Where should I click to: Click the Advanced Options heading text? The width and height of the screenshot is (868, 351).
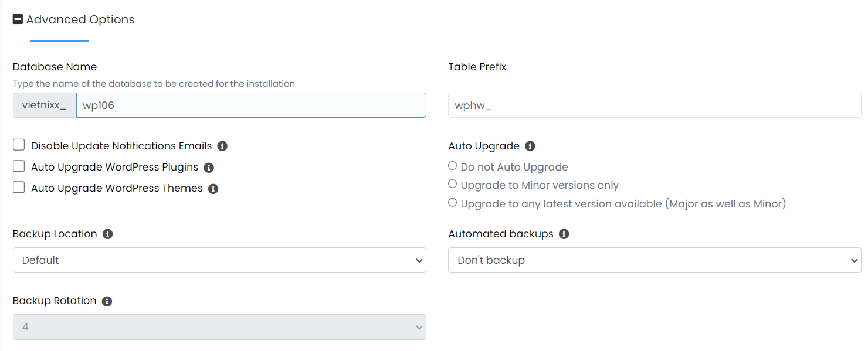[x=80, y=19]
